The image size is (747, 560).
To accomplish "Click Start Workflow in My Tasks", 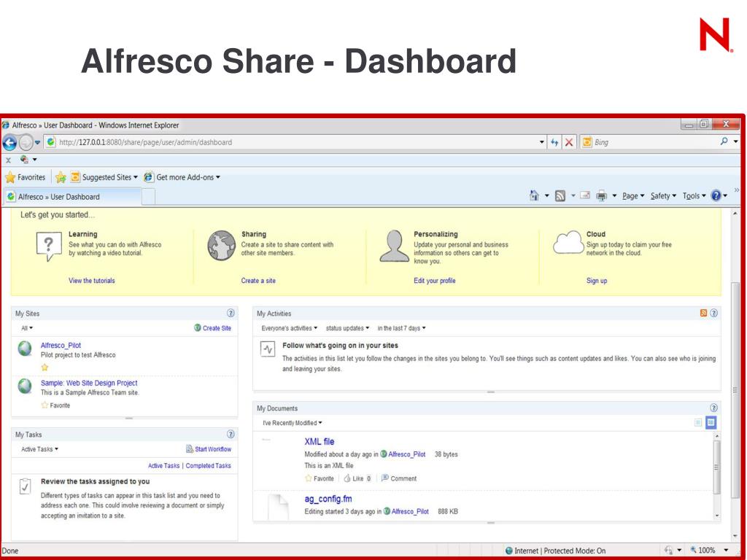I will coord(209,449).
